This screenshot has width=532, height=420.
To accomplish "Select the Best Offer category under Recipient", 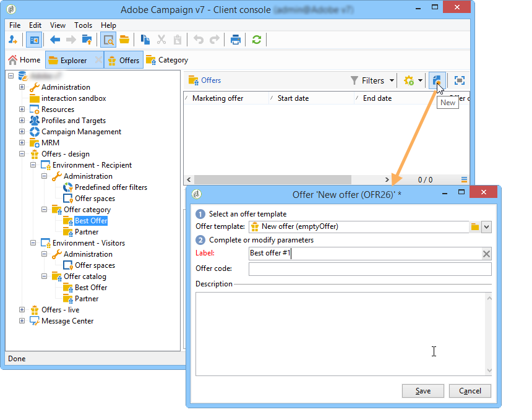I will point(91,221).
